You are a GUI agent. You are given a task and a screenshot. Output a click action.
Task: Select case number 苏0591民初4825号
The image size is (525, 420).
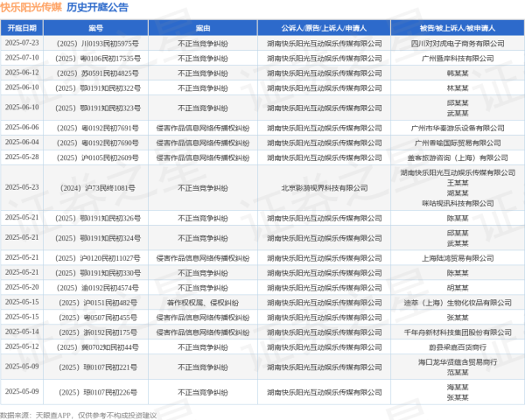(x=98, y=73)
